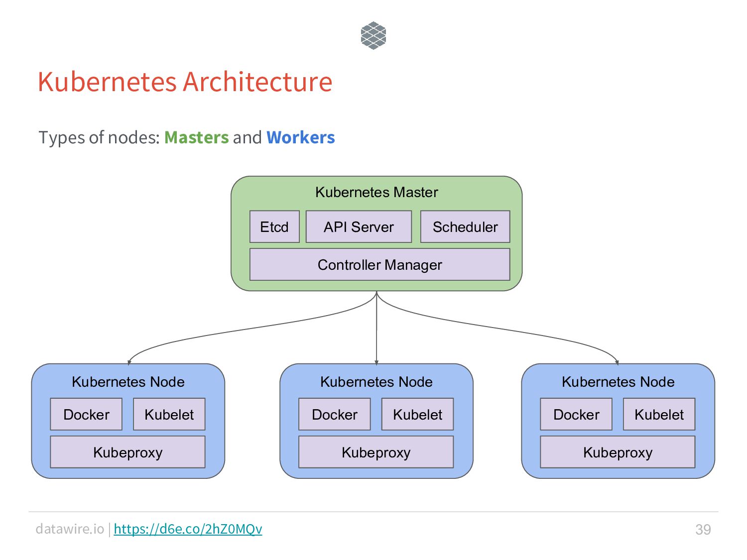Select the API Server box
Viewport: 747px width, 560px height.
click(x=359, y=227)
